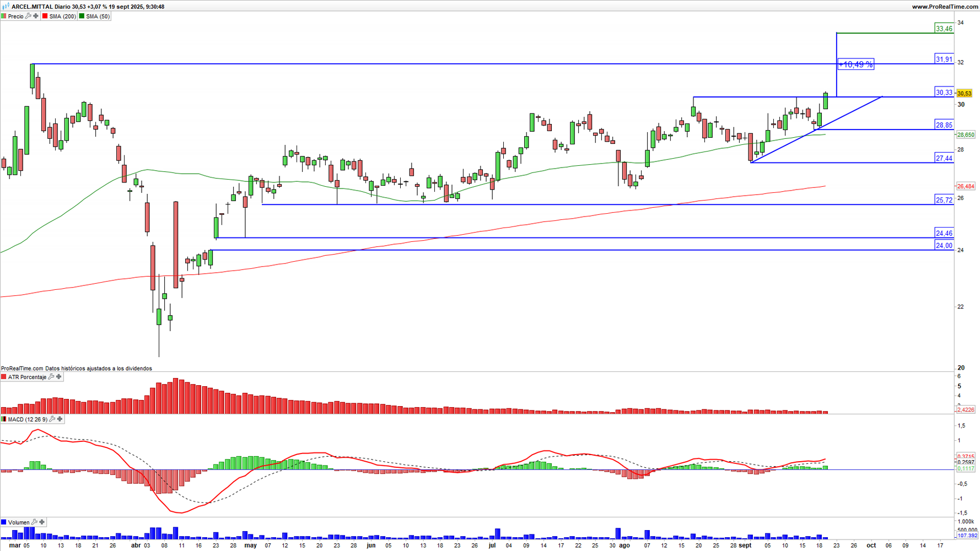Click the yellow 30,53 current price tag
Viewport: 980px width, 551px height.
point(965,93)
